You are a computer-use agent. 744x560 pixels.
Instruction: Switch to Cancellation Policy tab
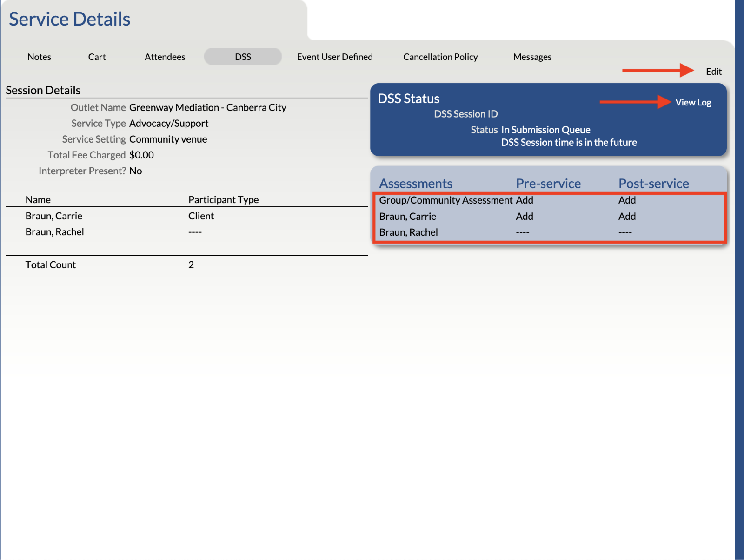coord(440,57)
